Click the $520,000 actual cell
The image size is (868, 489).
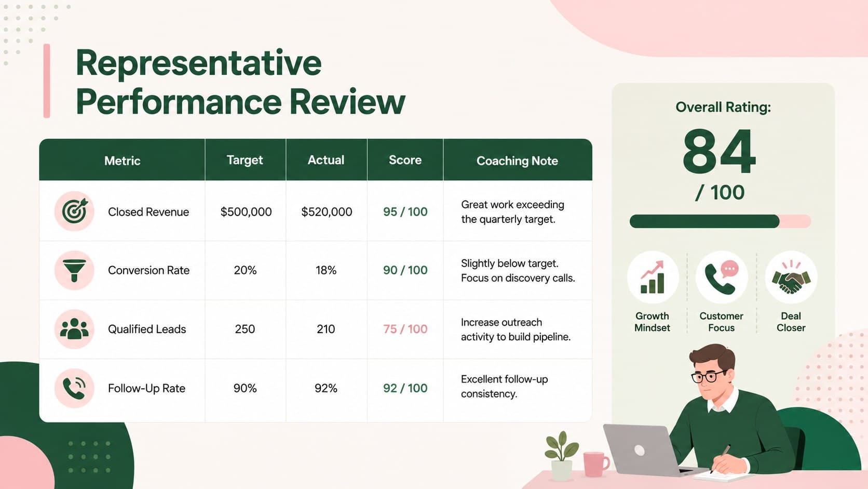click(327, 212)
